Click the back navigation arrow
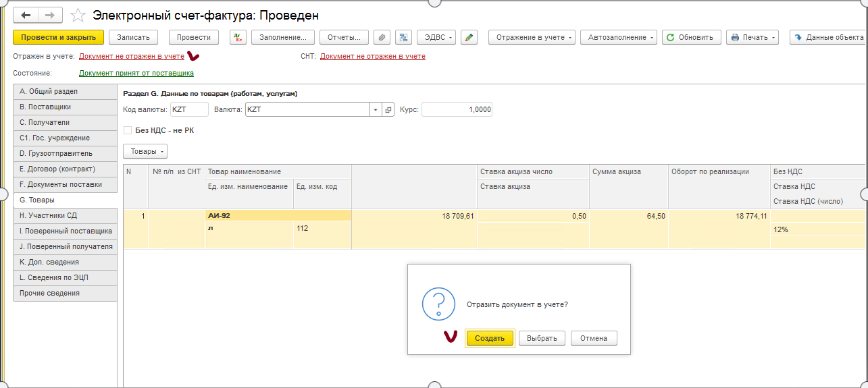 (26, 15)
